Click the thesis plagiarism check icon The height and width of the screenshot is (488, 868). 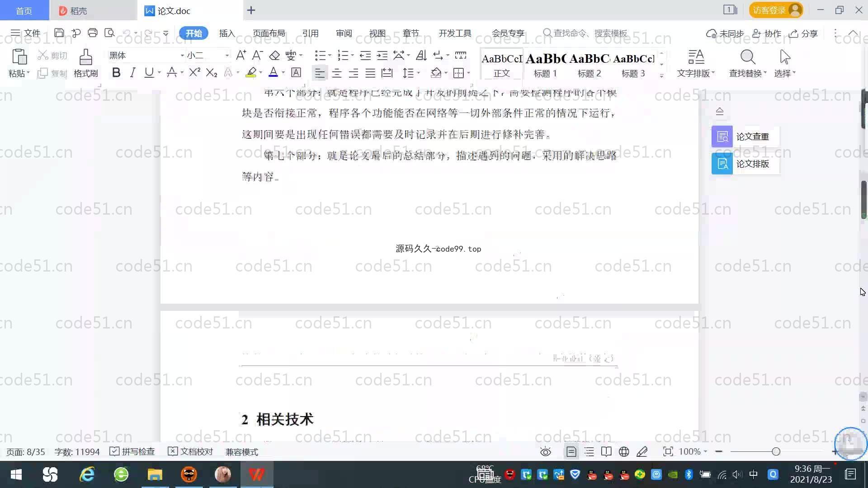[x=722, y=136]
